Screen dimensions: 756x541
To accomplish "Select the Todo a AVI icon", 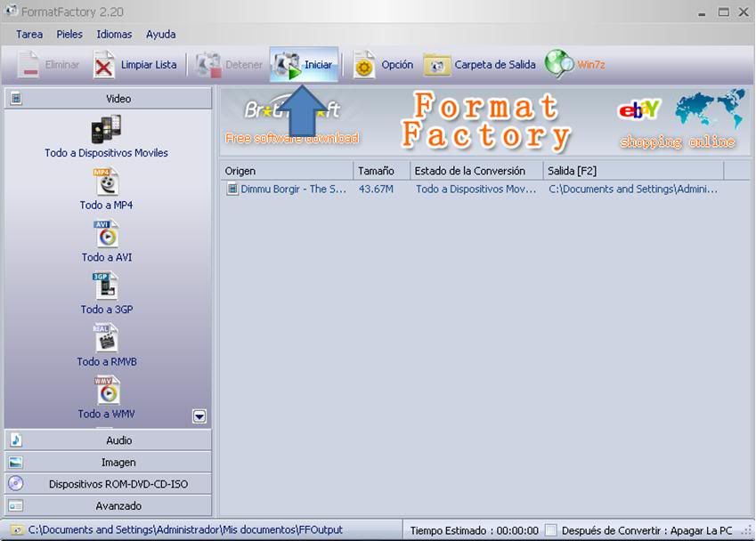I will coord(106,234).
